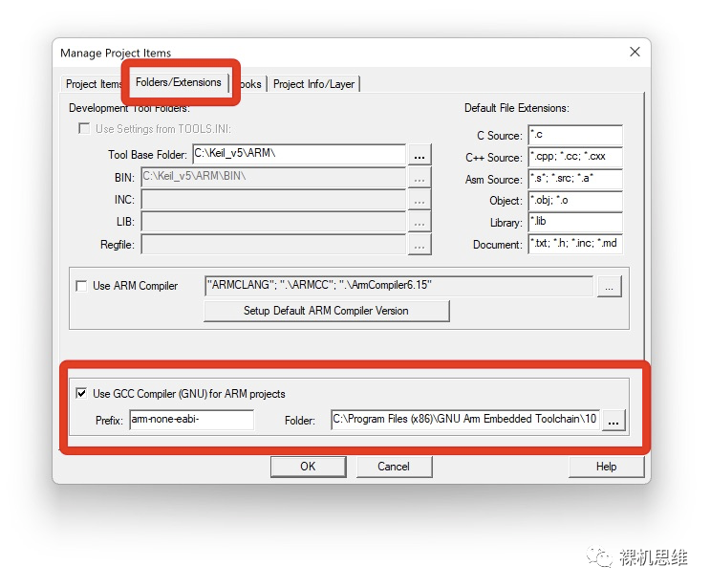Uncheck Use GCC Compiler (GNU) for ARM projects
Image resolution: width=710 pixels, height=588 pixels.
pyautogui.click(x=81, y=393)
